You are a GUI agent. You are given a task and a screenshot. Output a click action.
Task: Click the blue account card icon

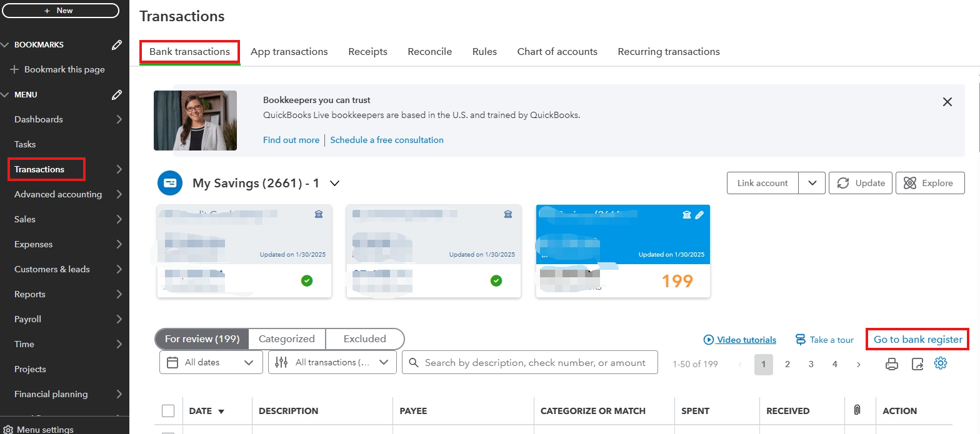click(169, 183)
